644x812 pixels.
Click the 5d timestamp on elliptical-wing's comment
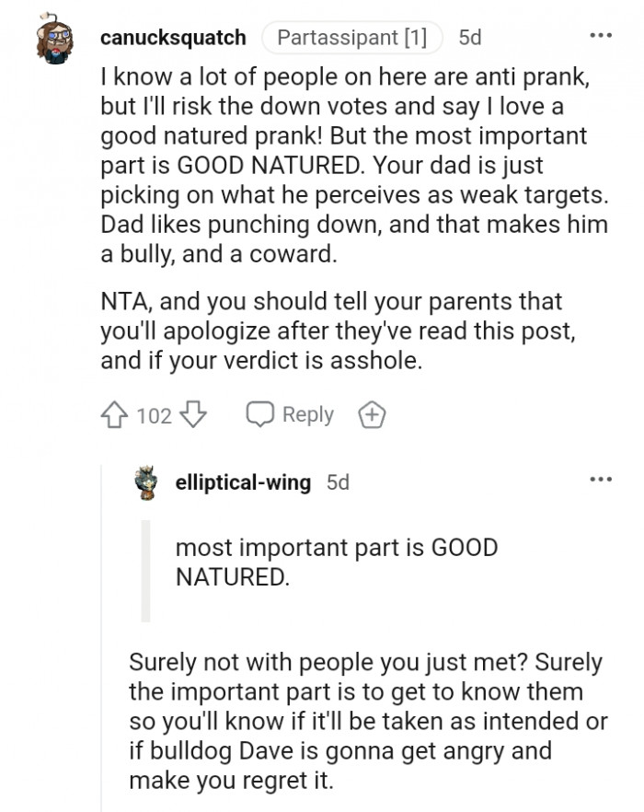click(337, 481)
